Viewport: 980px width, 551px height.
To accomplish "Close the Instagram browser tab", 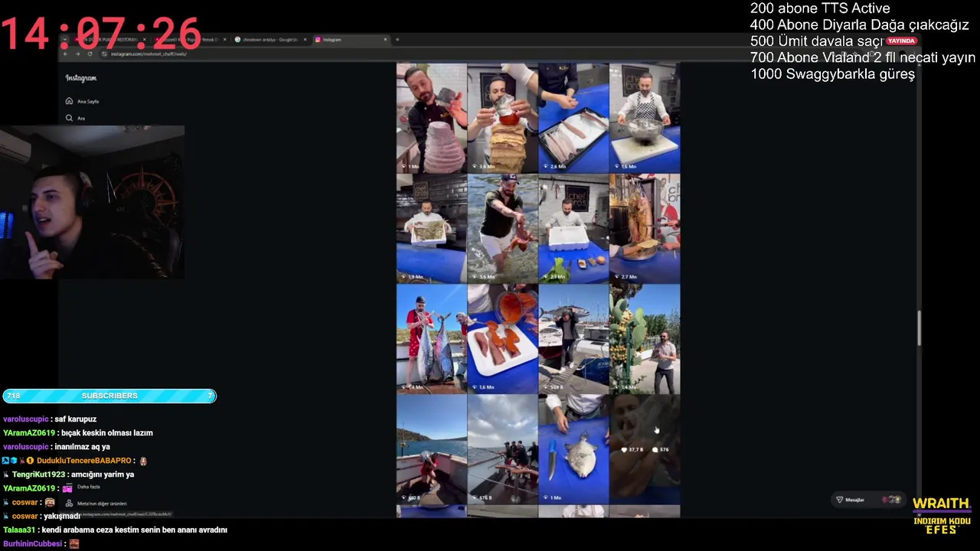I will click(x=385, y=39).
